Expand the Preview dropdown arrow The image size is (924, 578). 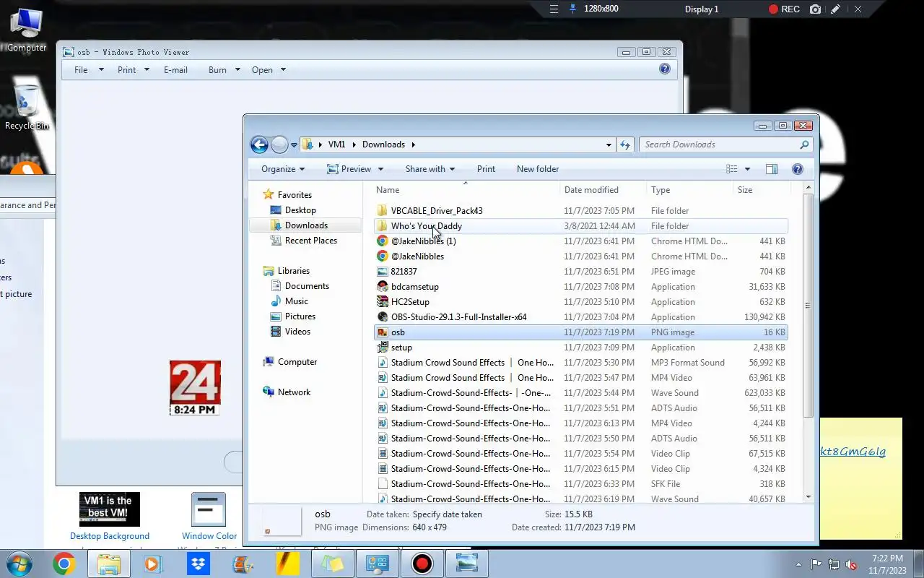pos(380,169)
